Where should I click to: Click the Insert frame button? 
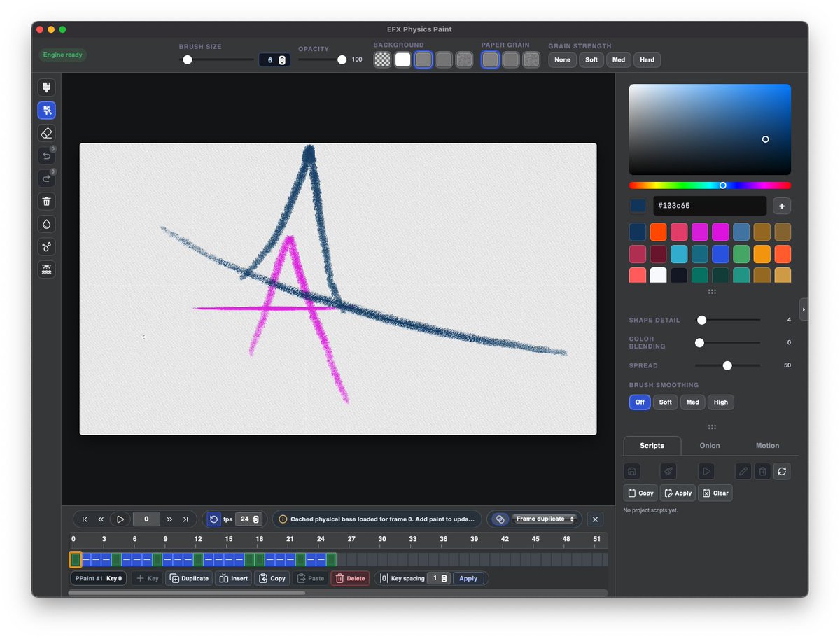233,578
